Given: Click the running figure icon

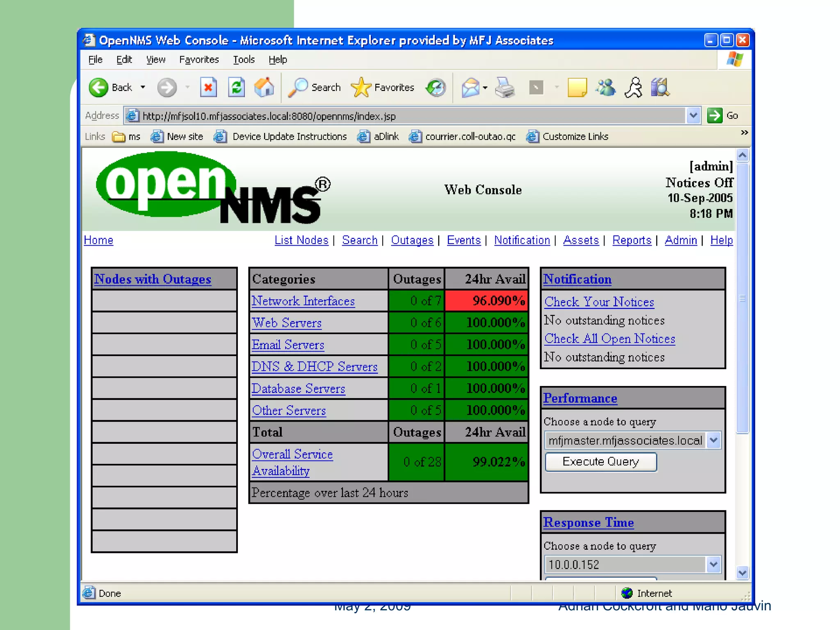Looking at the screenshot, I should (x=634, y=87).
